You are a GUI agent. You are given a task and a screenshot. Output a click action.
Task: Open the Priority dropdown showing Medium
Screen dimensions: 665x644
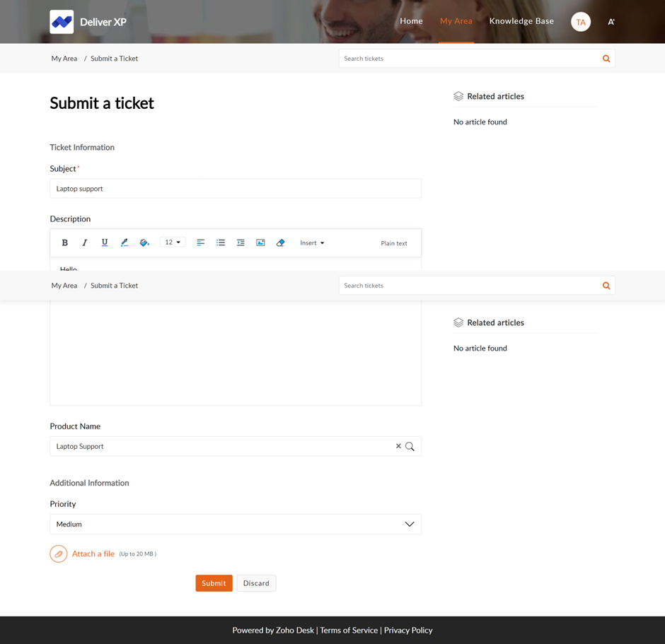[x=236, y=524]
